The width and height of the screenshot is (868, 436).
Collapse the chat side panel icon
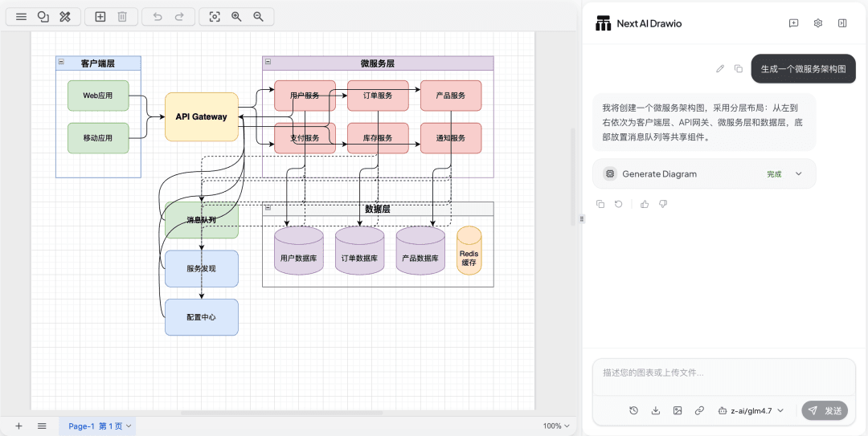[x=842, y=23]
